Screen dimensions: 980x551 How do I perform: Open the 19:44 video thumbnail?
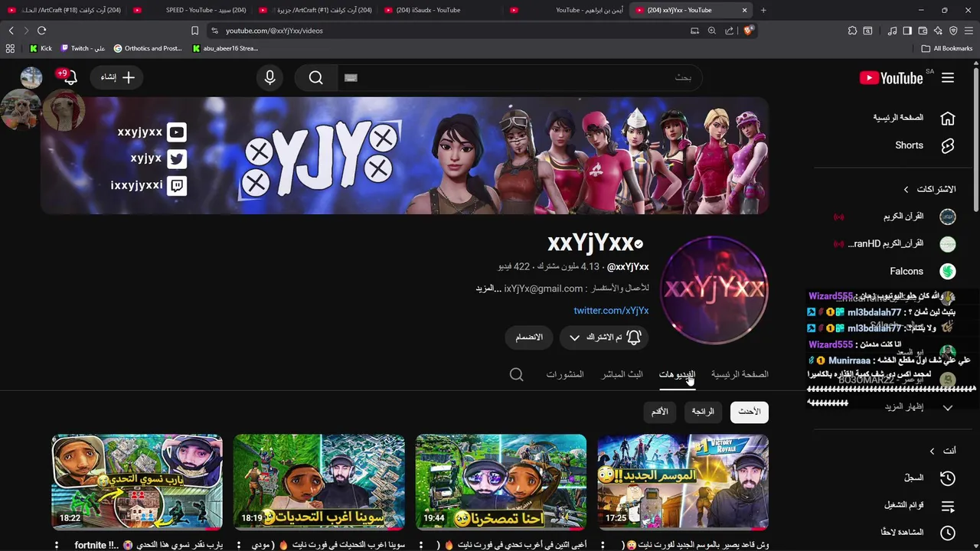pyautogui.click(x=501, y=482)
